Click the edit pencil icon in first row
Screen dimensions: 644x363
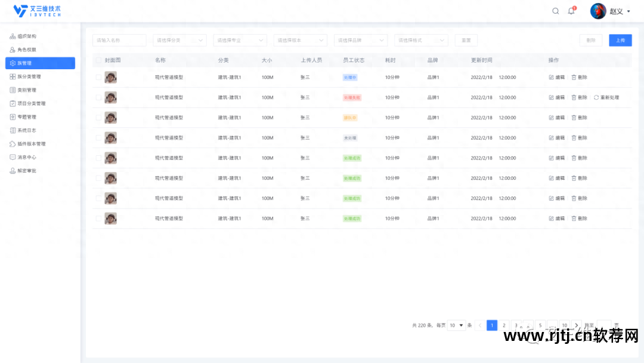pyautogui.click(x=551, y=77)
